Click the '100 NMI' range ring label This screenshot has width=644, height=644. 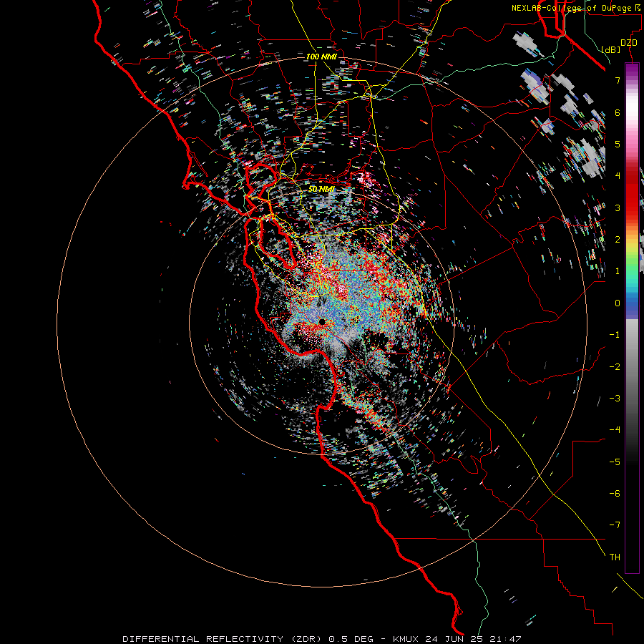[321, 57]
